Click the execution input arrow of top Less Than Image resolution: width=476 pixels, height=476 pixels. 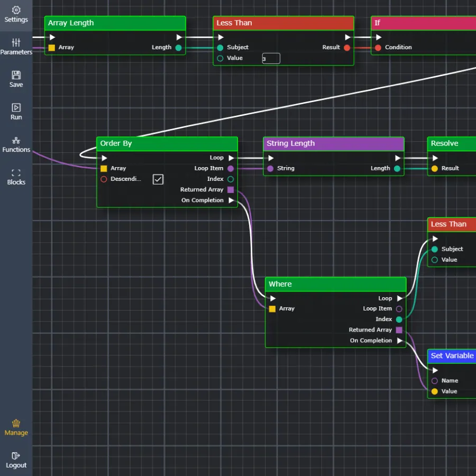(221, 37)
